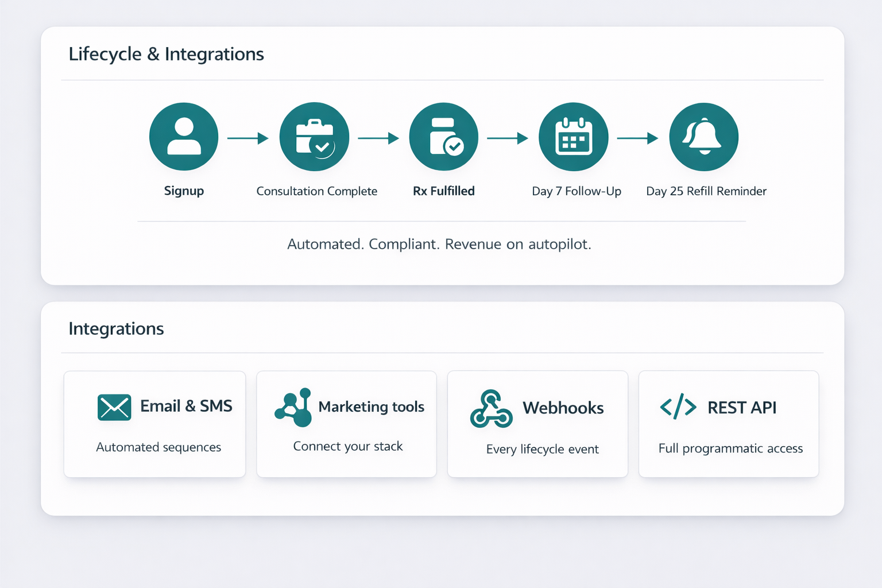The image size is (882, 588).
Task: Select the Marketing tools nodes icon
Action: coord(293,407)
